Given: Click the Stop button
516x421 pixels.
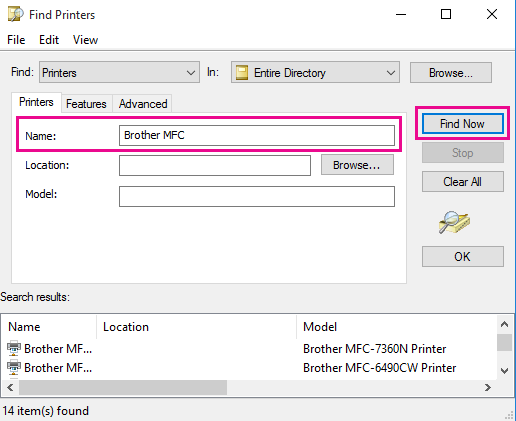Looking at the screenshot, I should pyautogui.click(x=462, y=153).
